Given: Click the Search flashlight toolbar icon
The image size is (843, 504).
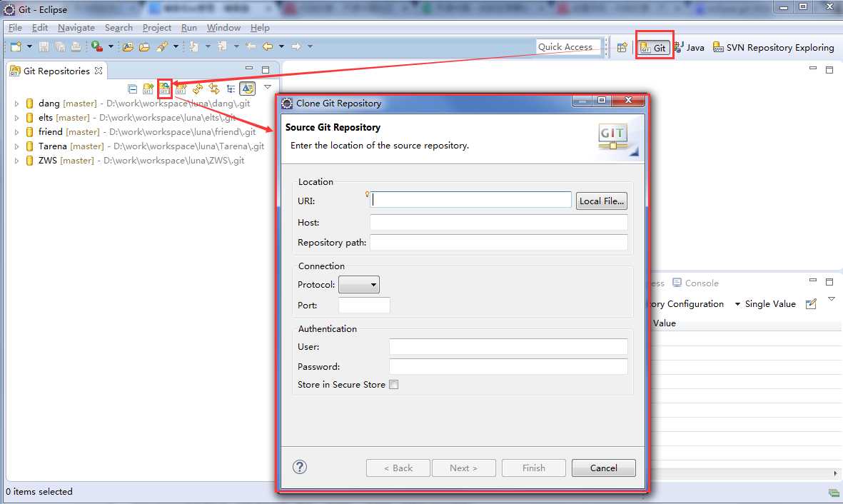Looking at the screenshot, I should point(162,47).
